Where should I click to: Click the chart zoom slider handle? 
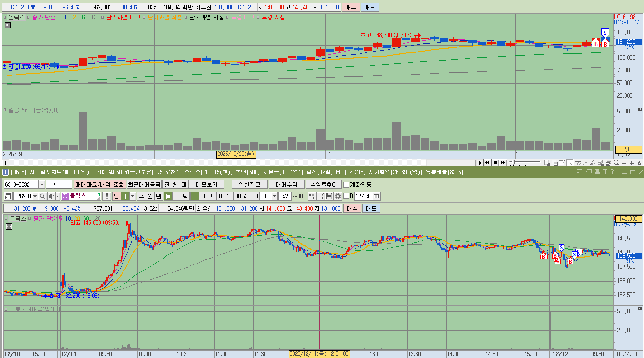(513, 162)
